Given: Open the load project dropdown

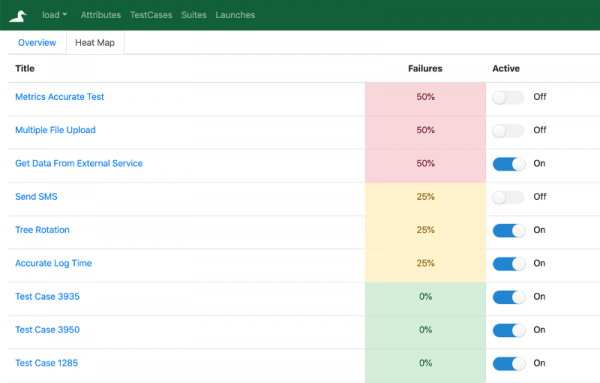Looking at the screenshot, I should click(54, 15).
